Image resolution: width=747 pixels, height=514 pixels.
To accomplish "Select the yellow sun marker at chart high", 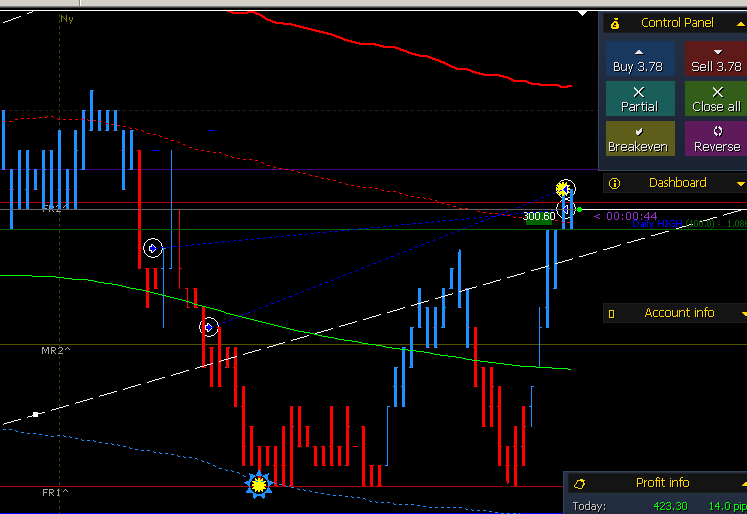I will click(x=561, y=190).
